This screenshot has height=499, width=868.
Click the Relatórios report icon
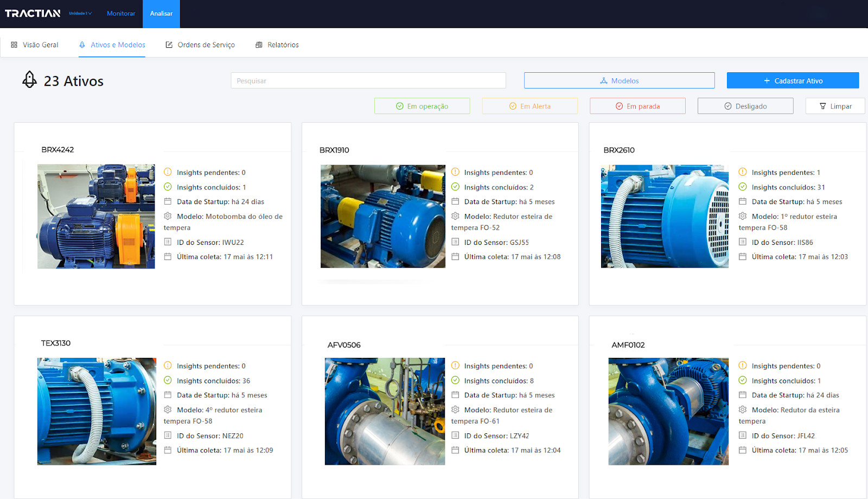[259, 45]
